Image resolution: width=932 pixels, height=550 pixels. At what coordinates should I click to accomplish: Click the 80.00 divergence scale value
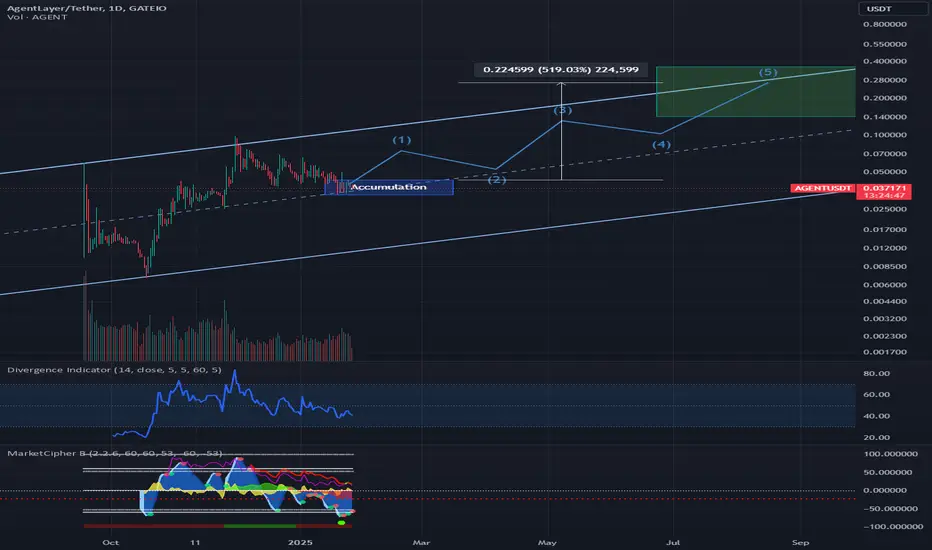click(876, 373)
